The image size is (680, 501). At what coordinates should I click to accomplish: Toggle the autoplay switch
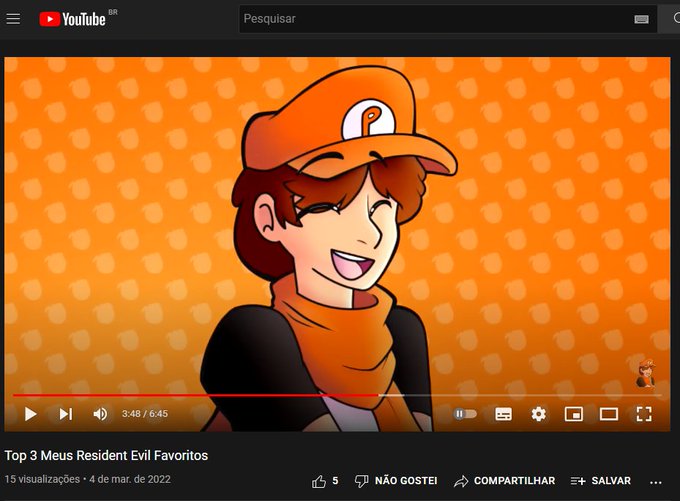point(465,414)
